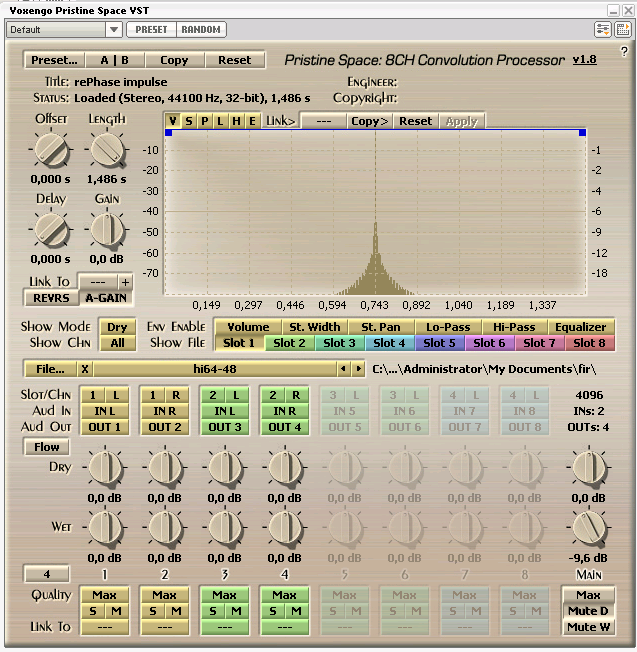Select the P envelope view button
This screenshot has width=637, height=652.
[205, 121]
